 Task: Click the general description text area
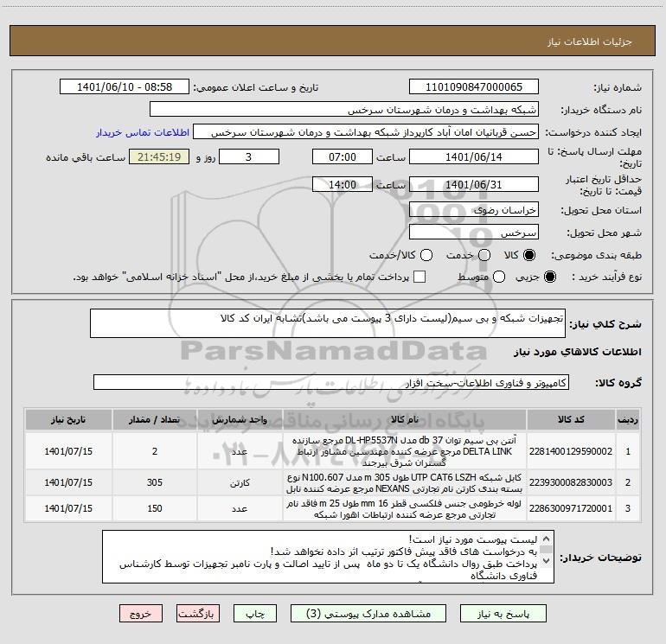click(328, 323)
